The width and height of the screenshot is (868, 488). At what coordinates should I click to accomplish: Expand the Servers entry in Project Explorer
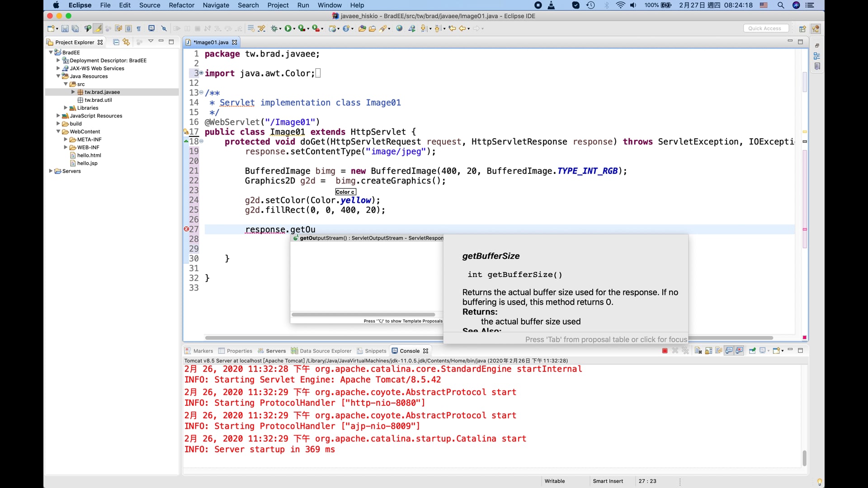click(51, 171)
